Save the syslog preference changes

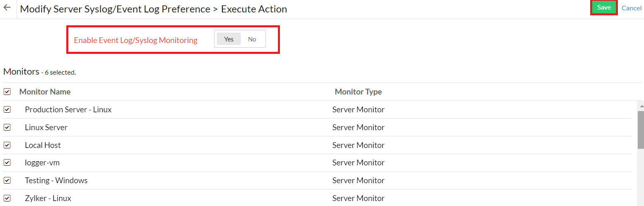pyautogui.click(x=604, y=8)
